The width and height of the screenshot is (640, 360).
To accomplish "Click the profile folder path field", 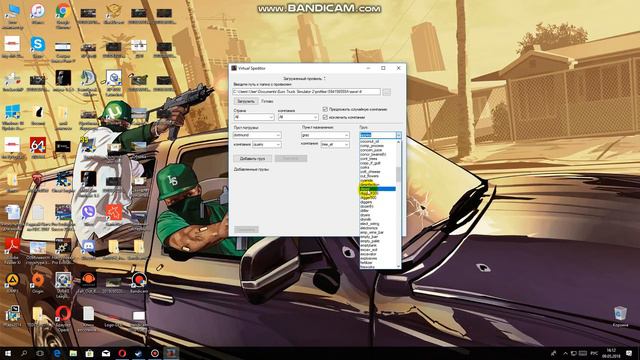I will coord(307,92).
